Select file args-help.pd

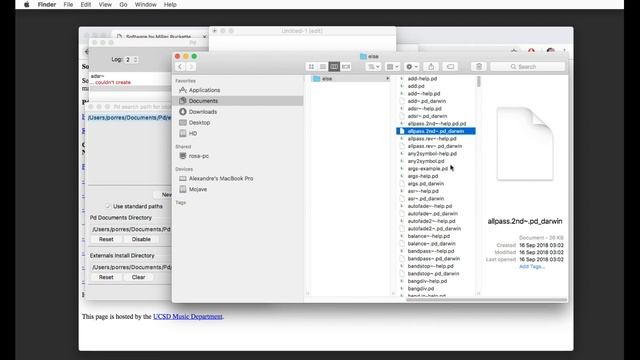422,176
